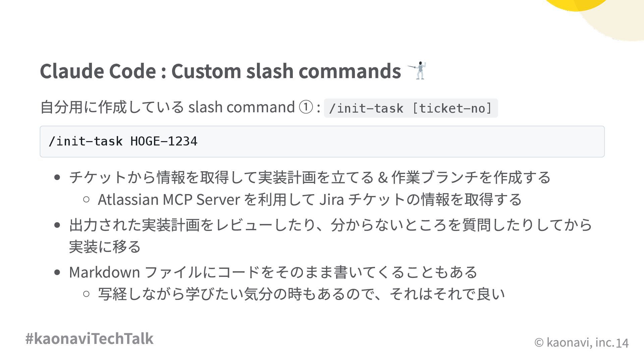Click the page number 14

622,343
